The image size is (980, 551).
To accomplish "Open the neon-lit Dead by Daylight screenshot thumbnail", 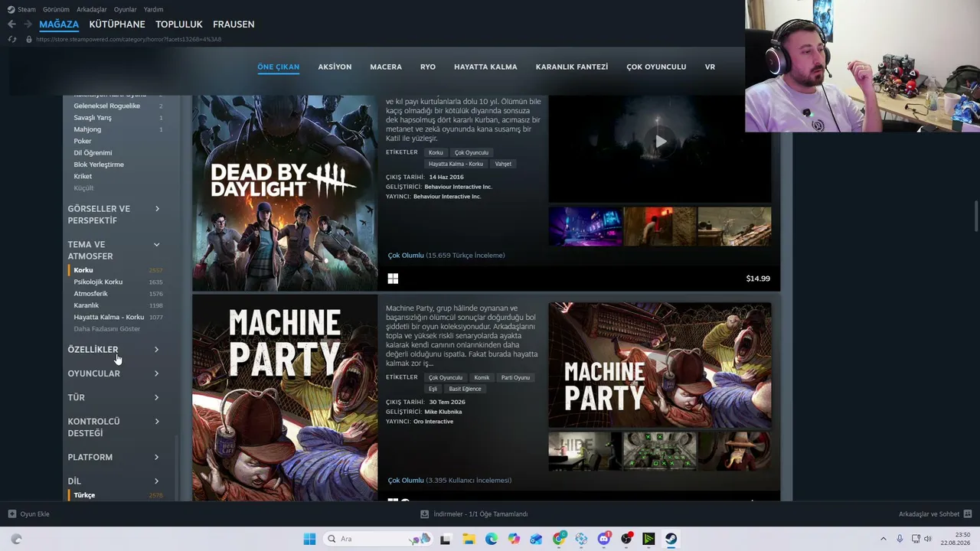I will coord(585,227).
